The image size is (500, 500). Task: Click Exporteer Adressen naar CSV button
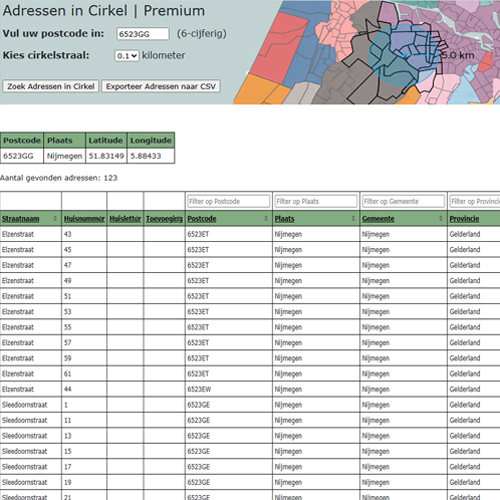click(x=161, y=86)
